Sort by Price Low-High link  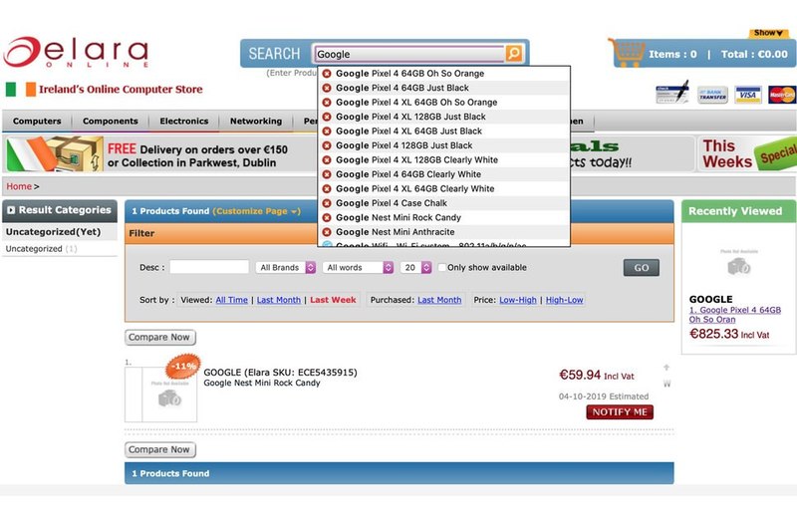[x=517, y=300]
